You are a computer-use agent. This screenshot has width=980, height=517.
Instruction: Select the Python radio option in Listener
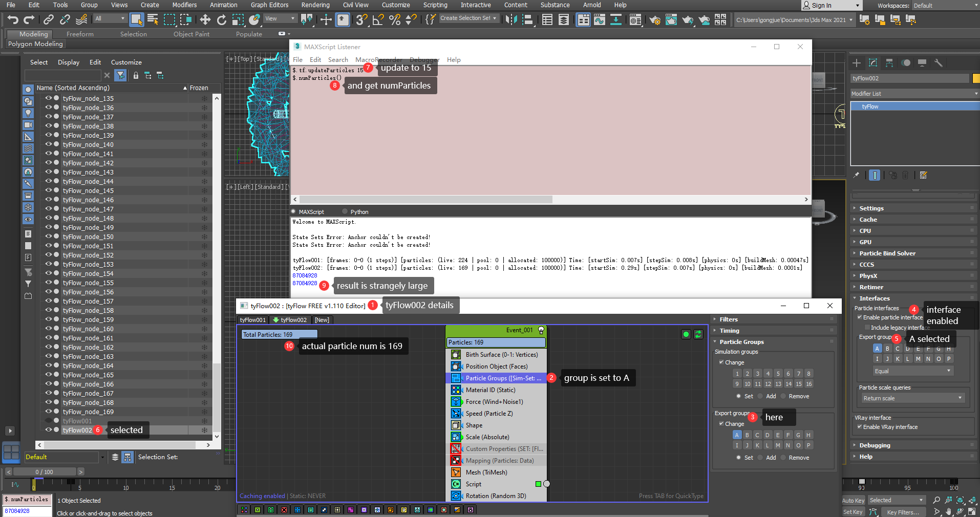[x=345, y=211]
